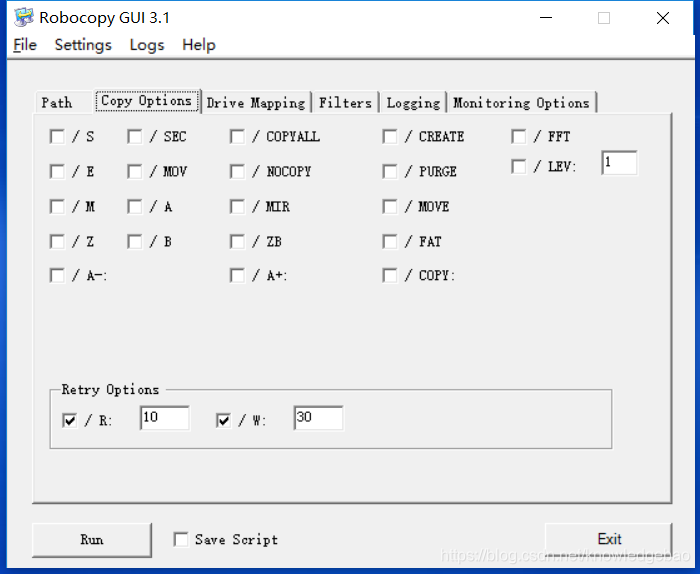Open the File menu

coord(25,45)
